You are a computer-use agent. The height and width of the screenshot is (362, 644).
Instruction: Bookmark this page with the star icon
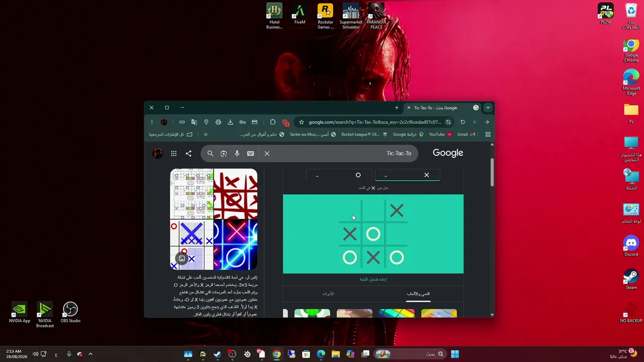[x=301, y=122]
